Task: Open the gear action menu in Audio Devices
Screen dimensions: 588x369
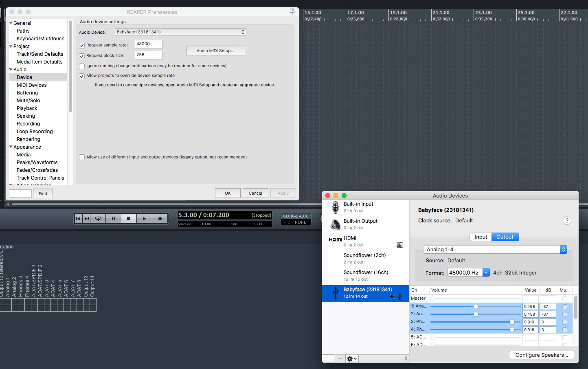Action: 352,359
